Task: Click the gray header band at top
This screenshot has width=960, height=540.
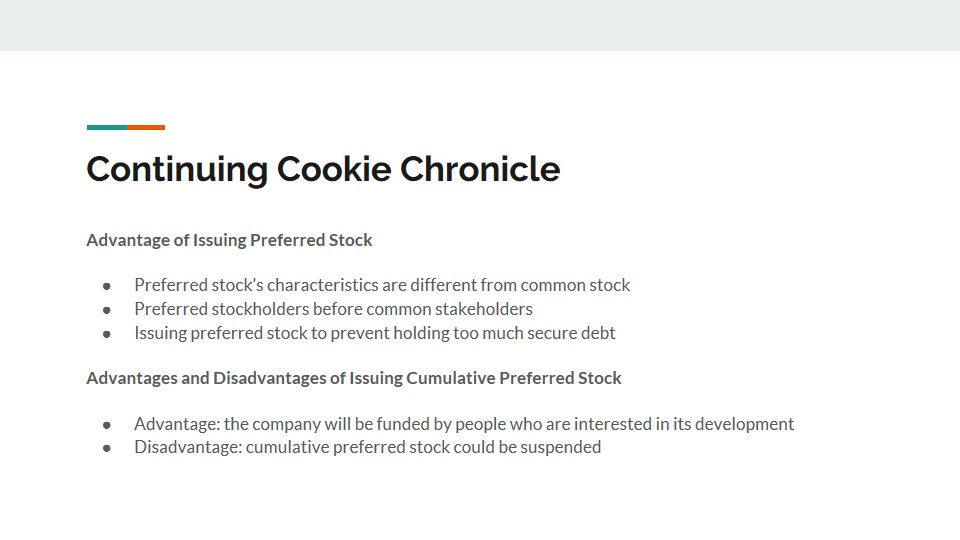Action: (480, 25)
